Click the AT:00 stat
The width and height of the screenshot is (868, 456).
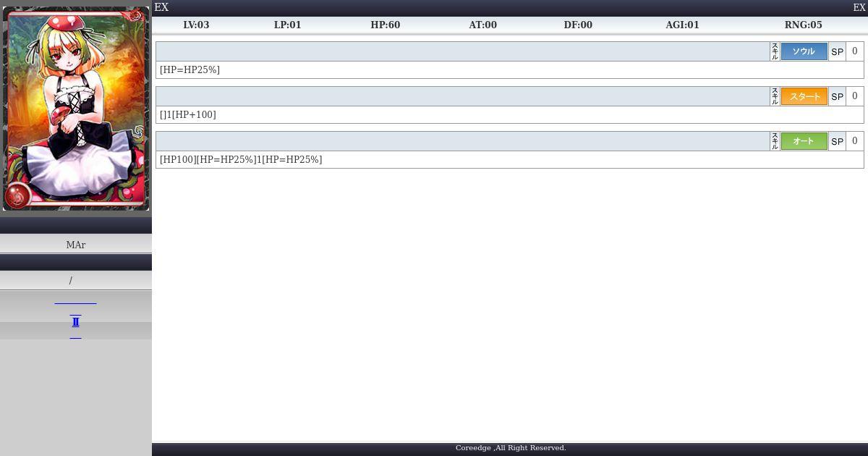[x=482, y=25]
